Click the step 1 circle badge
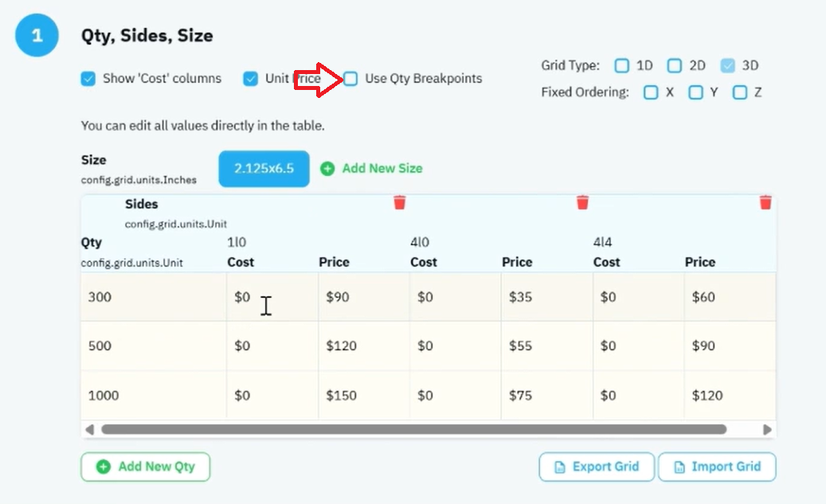Image resolution: width=826 pixels, height=504 pixels. (37, 35)
